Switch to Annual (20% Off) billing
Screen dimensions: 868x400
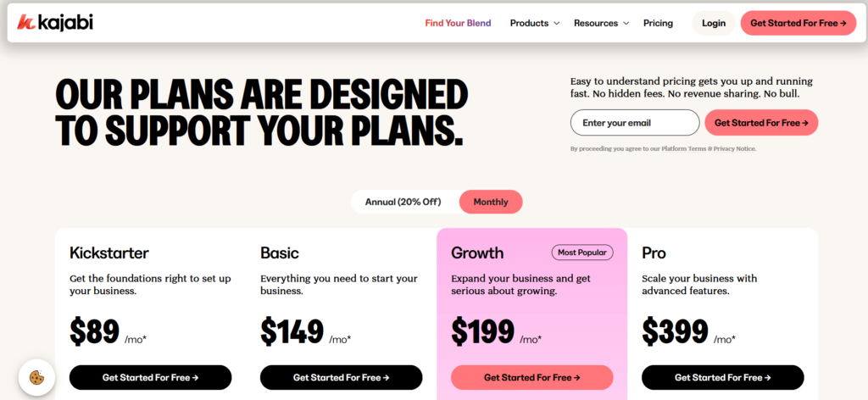pyautogui.click(x=403, y=202)
